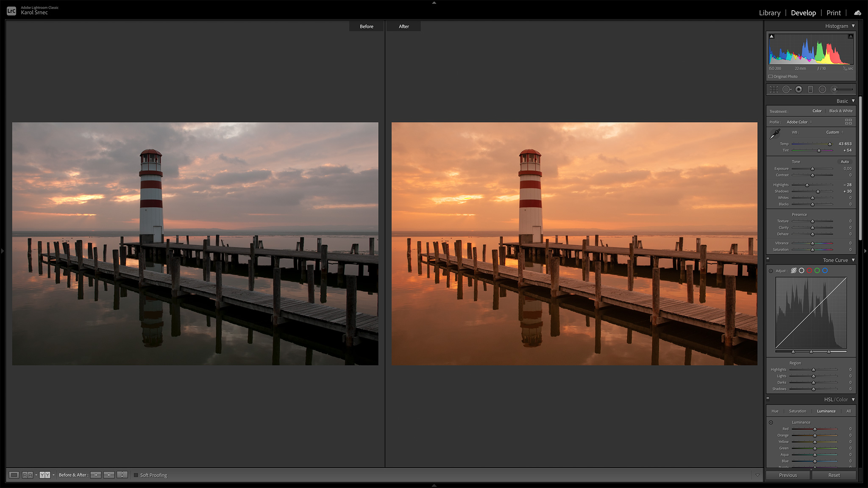
Task: Toggle the HSL/Color panel on/off switch
Action: [x=768, y=398]
